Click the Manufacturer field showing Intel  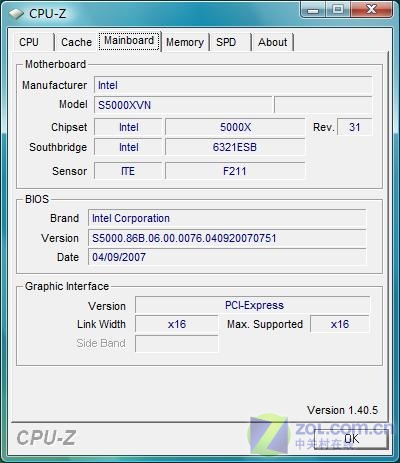click(x=233, y=85)
